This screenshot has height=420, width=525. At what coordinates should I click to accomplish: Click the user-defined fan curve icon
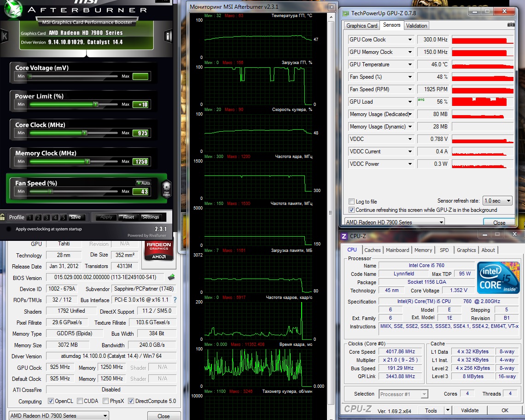[166, 188]
